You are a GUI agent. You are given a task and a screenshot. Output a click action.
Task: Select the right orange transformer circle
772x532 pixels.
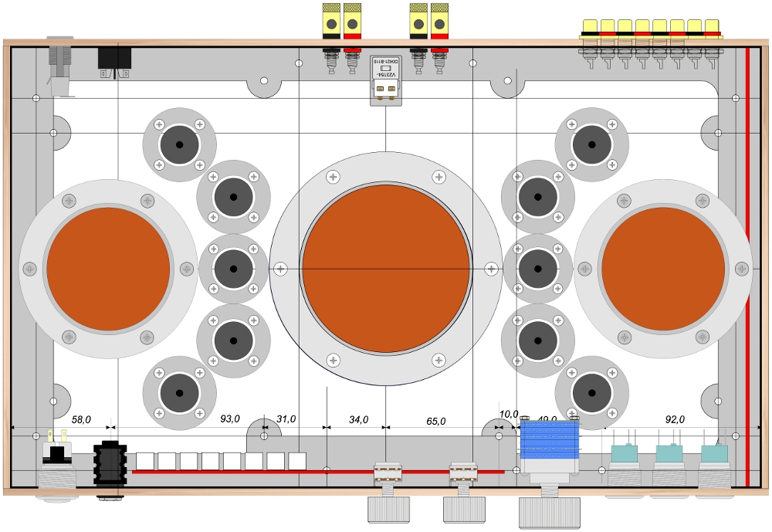(662, 269)
